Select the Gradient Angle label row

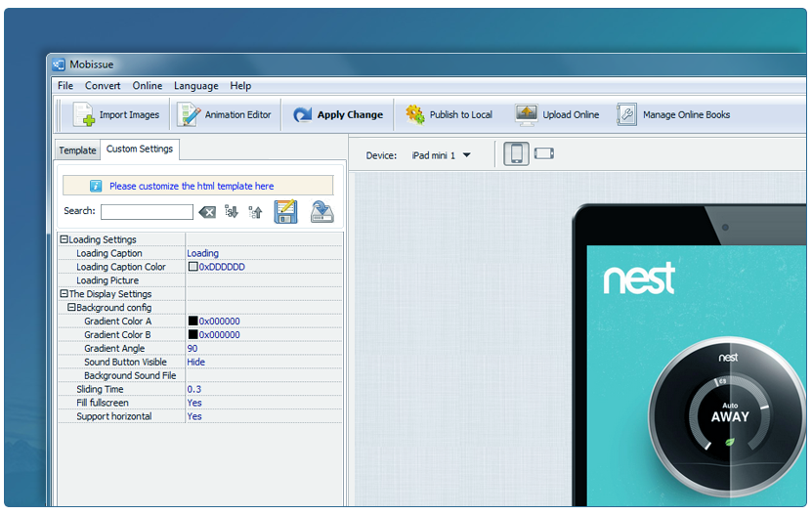pos(114,349)
